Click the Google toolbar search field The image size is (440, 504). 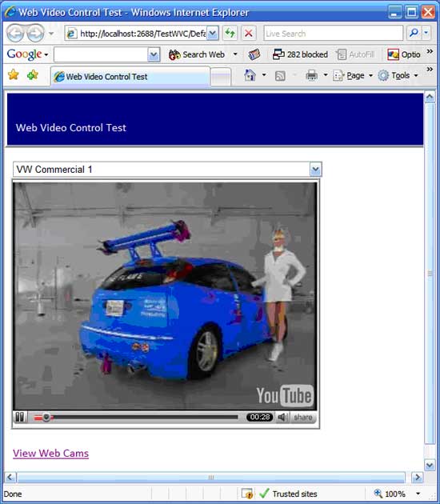tap(101, 54)
